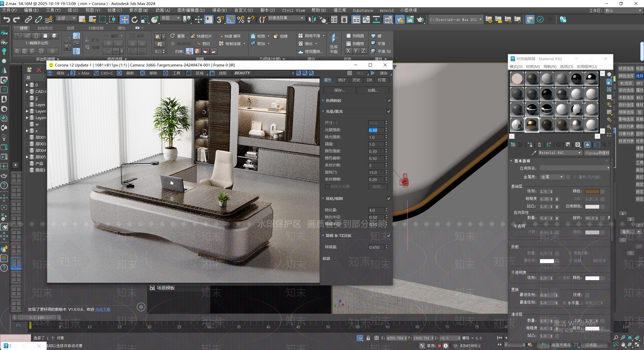Open Navigation menu in Material Editor
Screen dimensions: 644x350
coord(550,67)
